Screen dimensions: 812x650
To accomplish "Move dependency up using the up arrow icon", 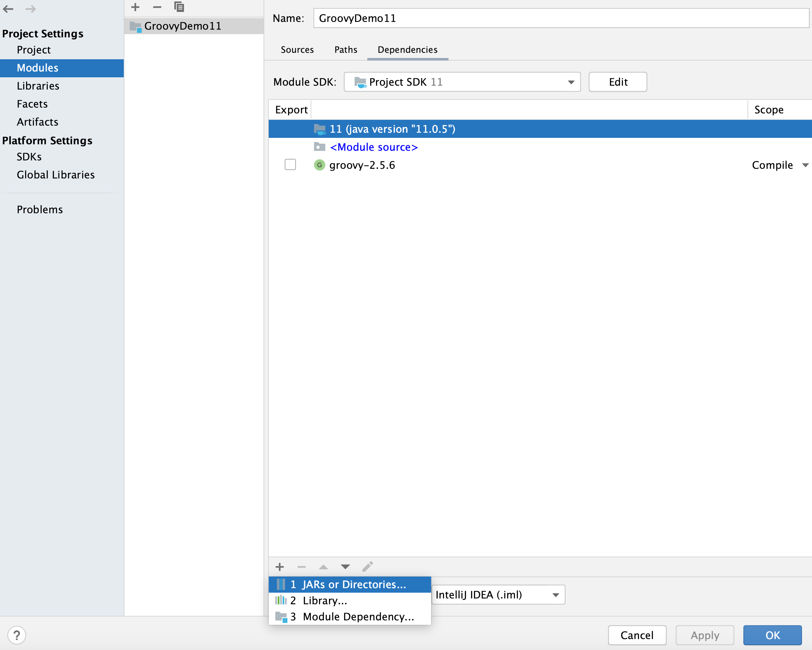I will click(323, 567).
